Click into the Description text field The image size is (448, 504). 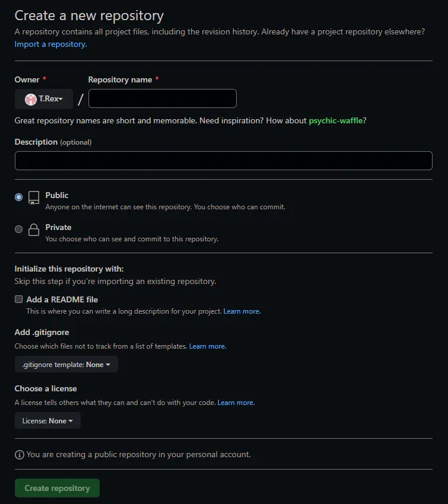223,161
